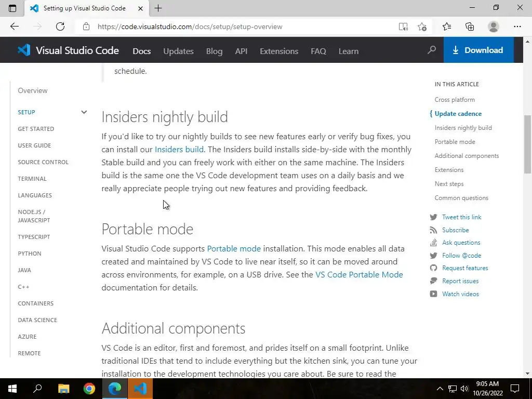532x399 pixels.
Task: Open the Collections icon
Action: (x=470, y=26)
